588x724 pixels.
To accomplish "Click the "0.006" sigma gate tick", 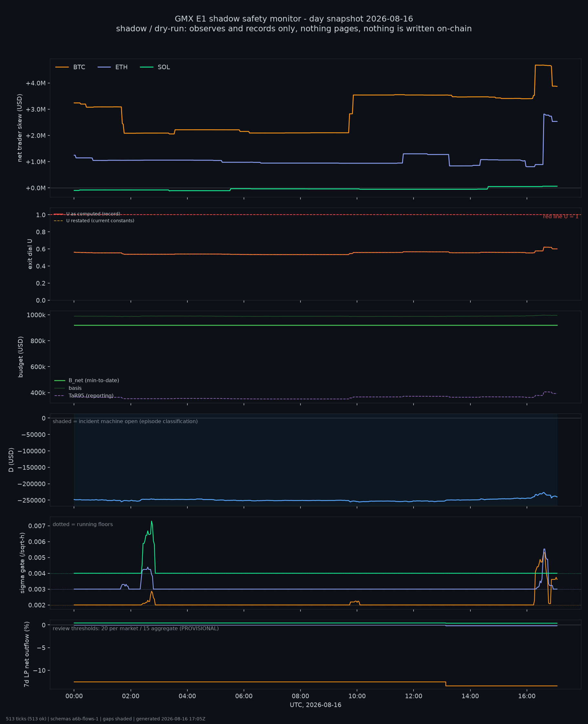I will [x=37, y=542].
